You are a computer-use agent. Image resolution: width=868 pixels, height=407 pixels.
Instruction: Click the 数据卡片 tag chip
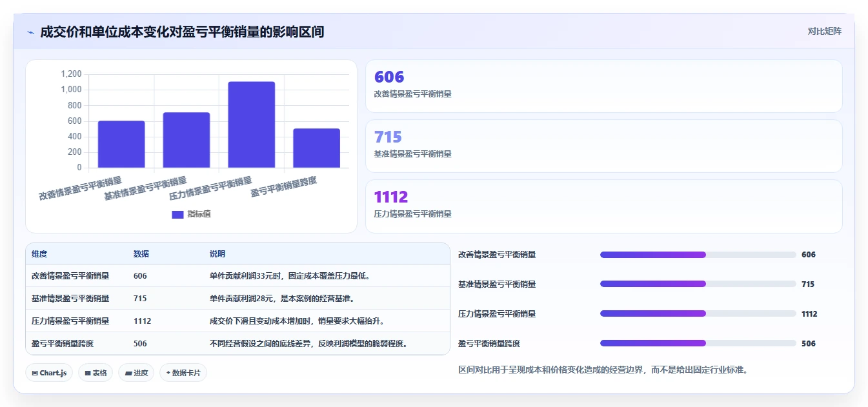click(183, 373)
